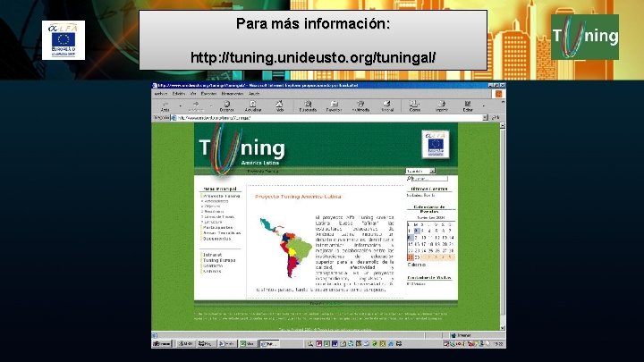644x362 pixels.
Task: Open the Intranet link
Action: coord(212,255)
